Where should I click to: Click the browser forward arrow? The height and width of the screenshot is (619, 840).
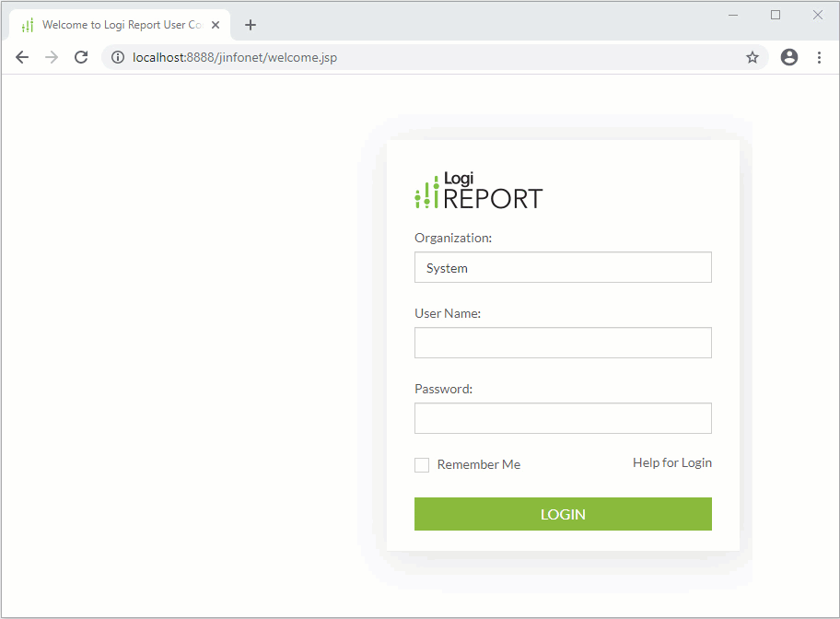coord(52,57)
